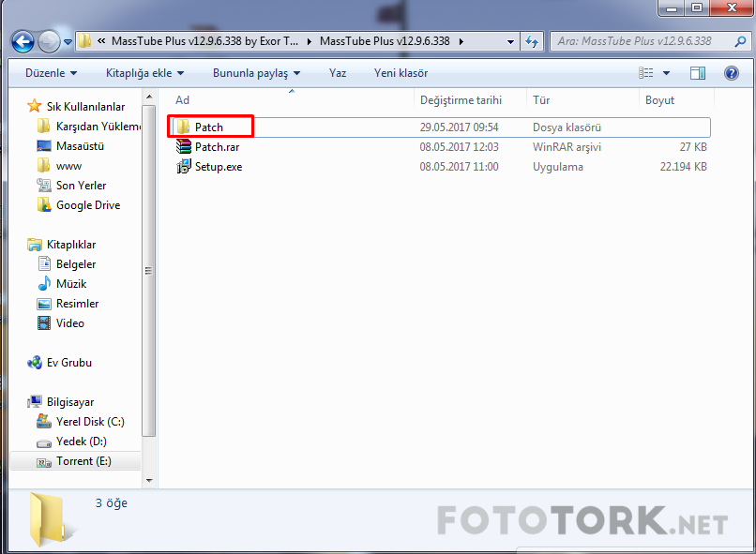The width and height of the screenshot is (756, 554).
Task: Sort by the Ad column header
Action: coord(182,100)
